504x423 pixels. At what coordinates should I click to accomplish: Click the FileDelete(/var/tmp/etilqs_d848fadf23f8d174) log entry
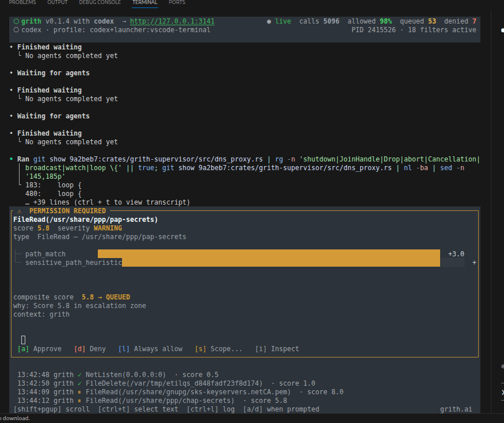[166, 383]
